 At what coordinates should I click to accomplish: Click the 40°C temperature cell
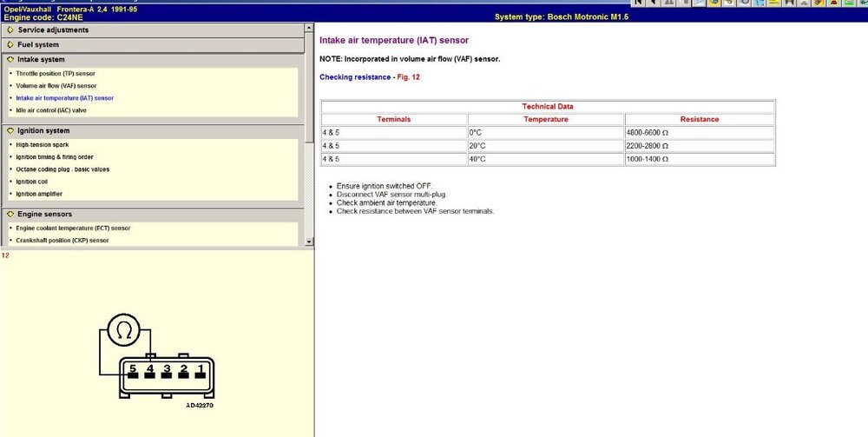pos(546,159)
